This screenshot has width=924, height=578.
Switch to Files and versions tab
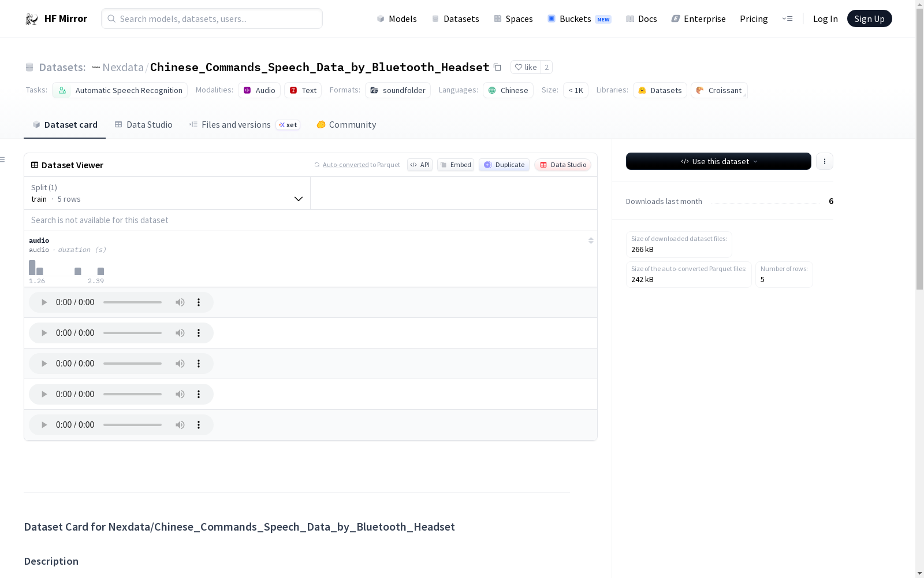244,125
